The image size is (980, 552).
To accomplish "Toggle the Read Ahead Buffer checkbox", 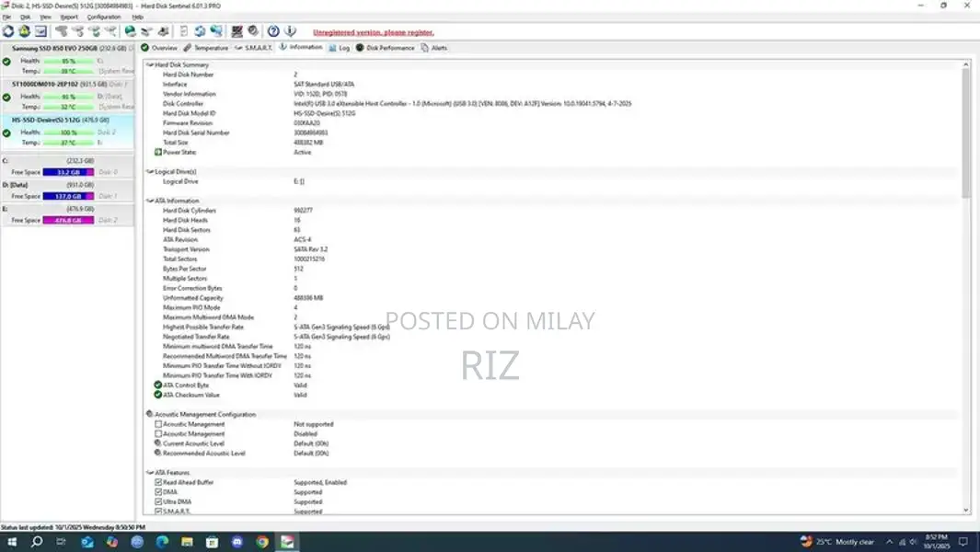I will click(158, 482).
